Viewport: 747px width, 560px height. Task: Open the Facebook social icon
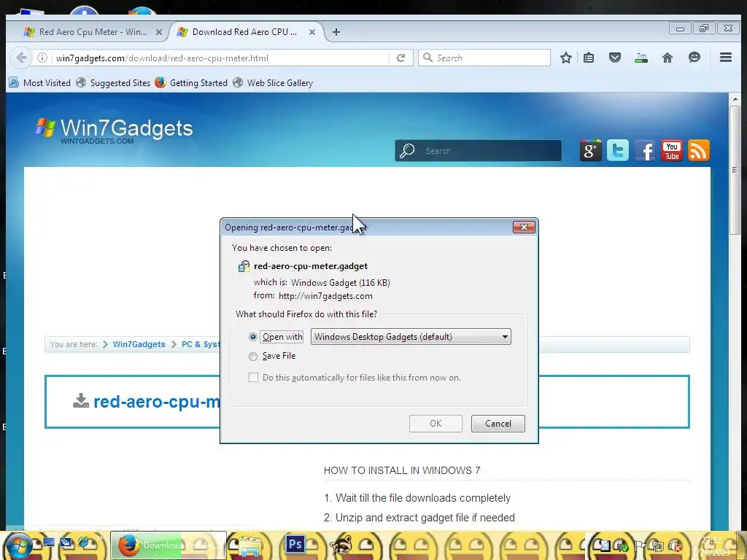(645, 150)
